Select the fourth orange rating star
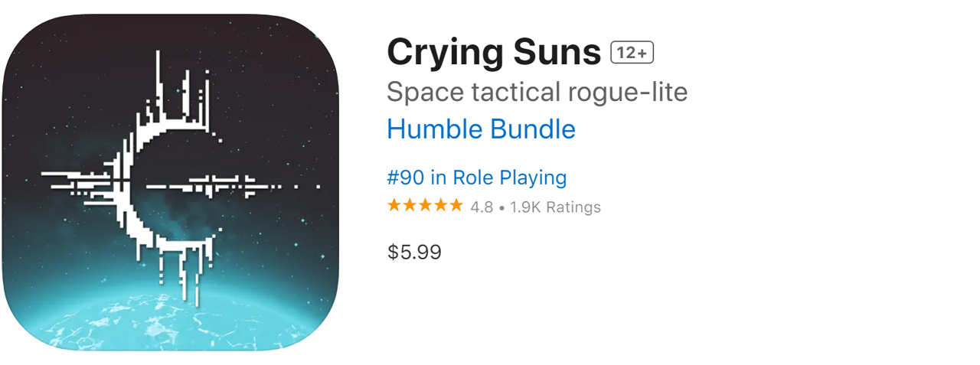The width and height of the screenshot is (980, 365). pos(440,206)
